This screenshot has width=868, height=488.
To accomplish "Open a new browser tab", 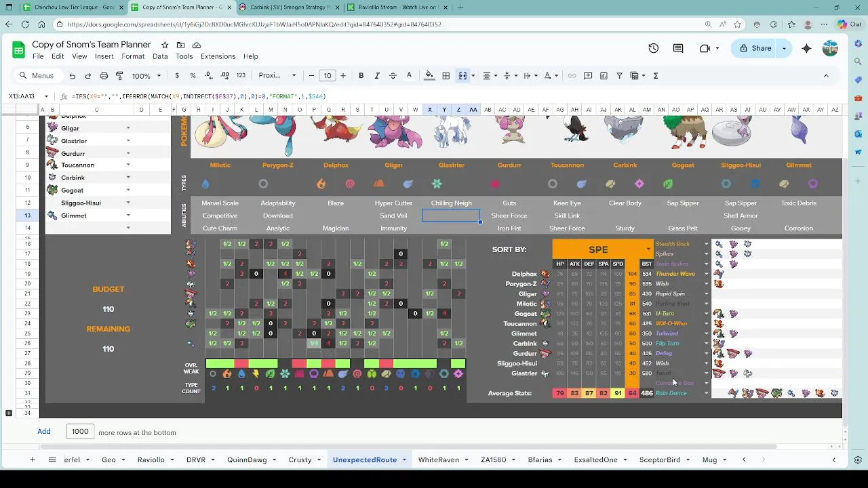I will pos(460,7).
